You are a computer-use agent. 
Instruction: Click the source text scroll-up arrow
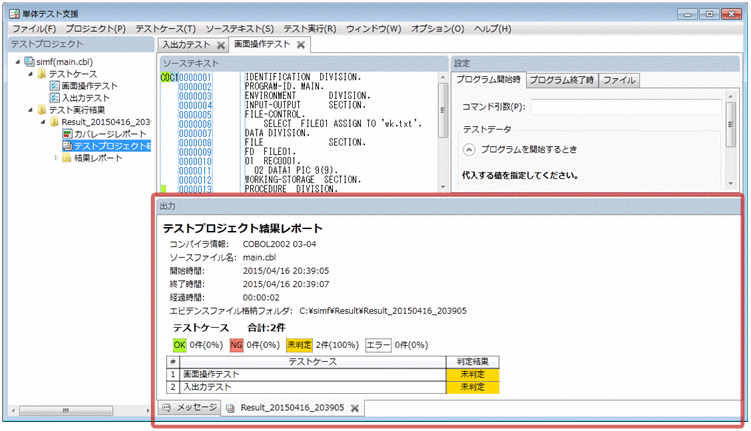point(443,78)
